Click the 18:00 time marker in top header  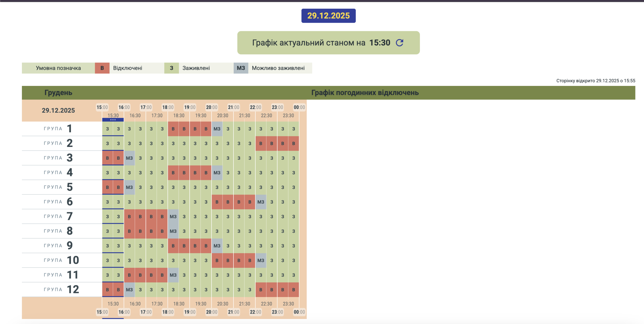168,107
